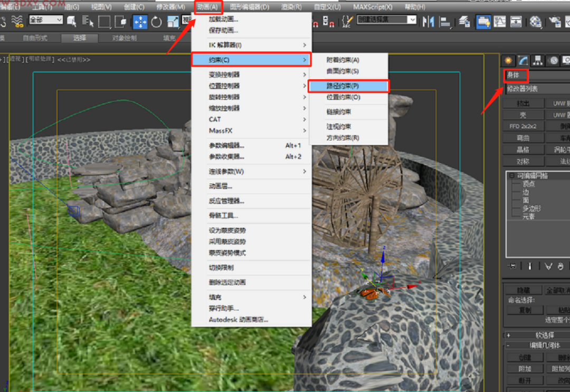Select the Bind to Space Warp tool
This screenshot has height=392, width=570.
click(17, 22)
